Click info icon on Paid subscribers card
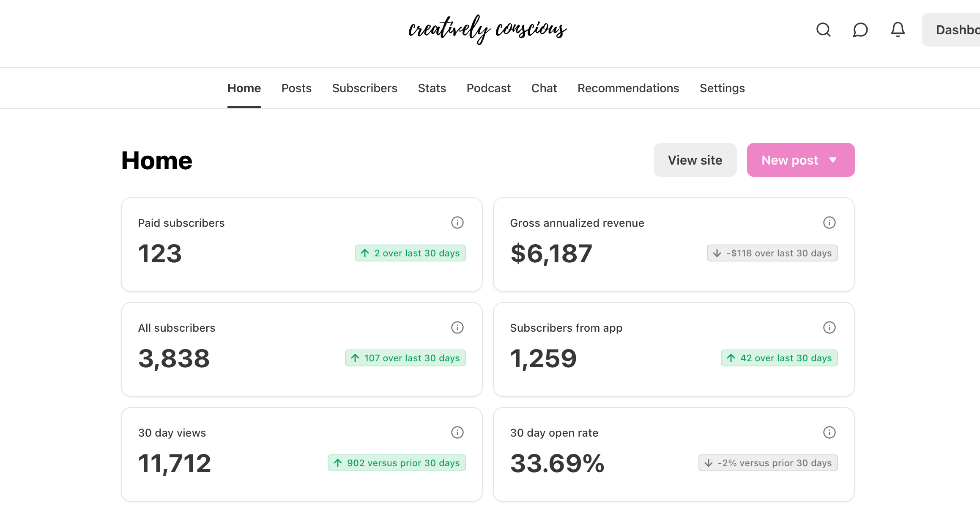Viewport: 980px width, 528px height. pos(457,223)
